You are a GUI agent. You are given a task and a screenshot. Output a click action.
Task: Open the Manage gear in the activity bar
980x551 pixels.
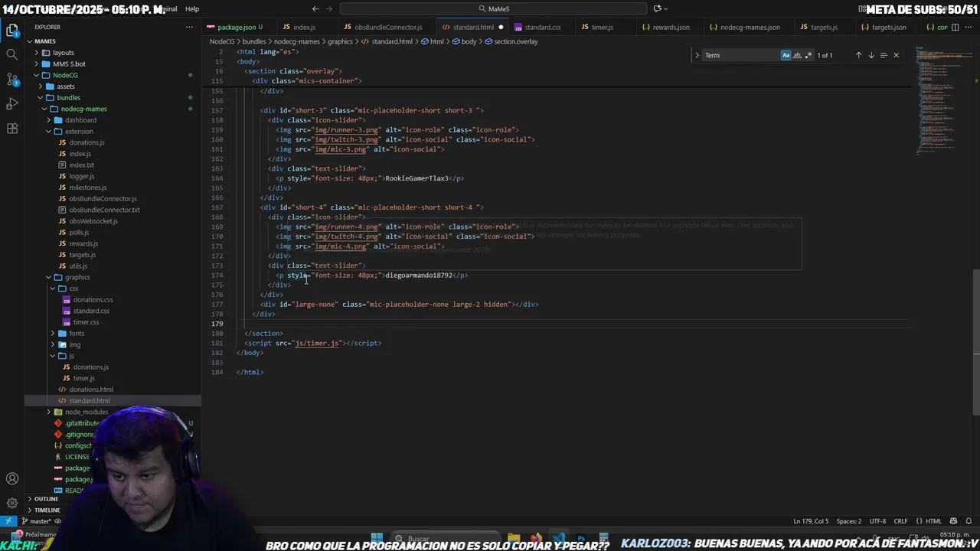[12, 503]
